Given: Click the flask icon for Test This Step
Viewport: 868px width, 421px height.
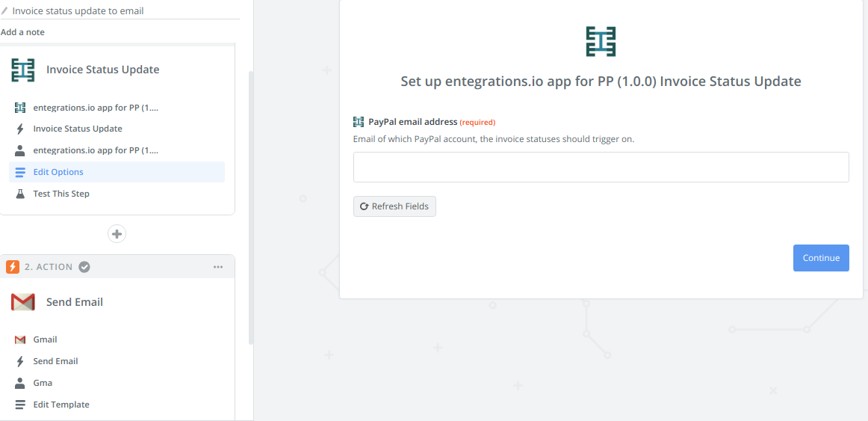Looking at the screenshot, I should [20, 194].
